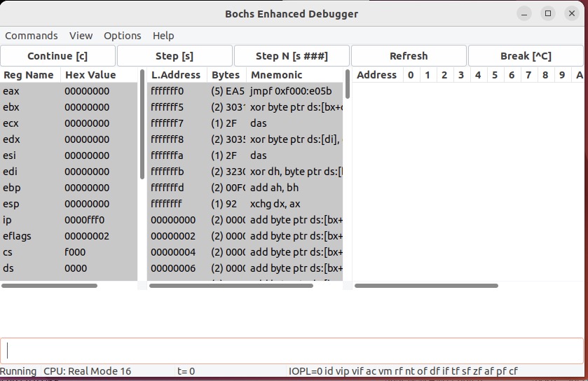Click the t= 0 status field
The width and height of the screenshot is (588, 381).
[x=186, y=371]
